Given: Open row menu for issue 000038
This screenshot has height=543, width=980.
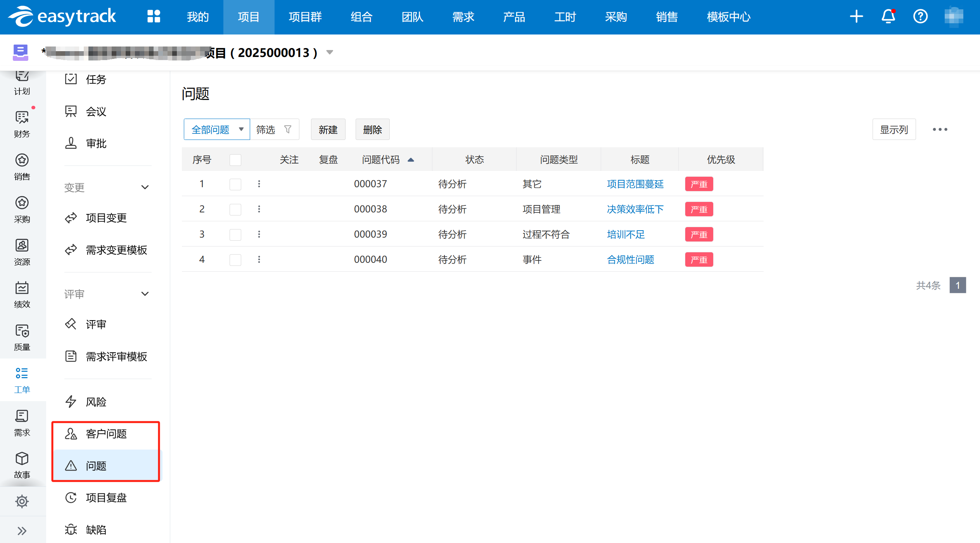Looking at the screenshot, I should pyautogui.click(x=259, y=209).
